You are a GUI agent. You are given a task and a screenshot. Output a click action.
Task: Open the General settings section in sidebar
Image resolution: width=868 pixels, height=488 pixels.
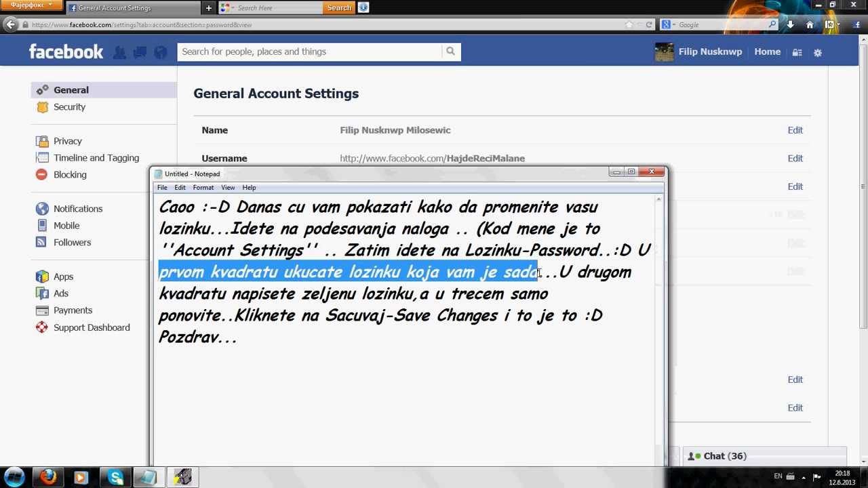tap(104, 89)
